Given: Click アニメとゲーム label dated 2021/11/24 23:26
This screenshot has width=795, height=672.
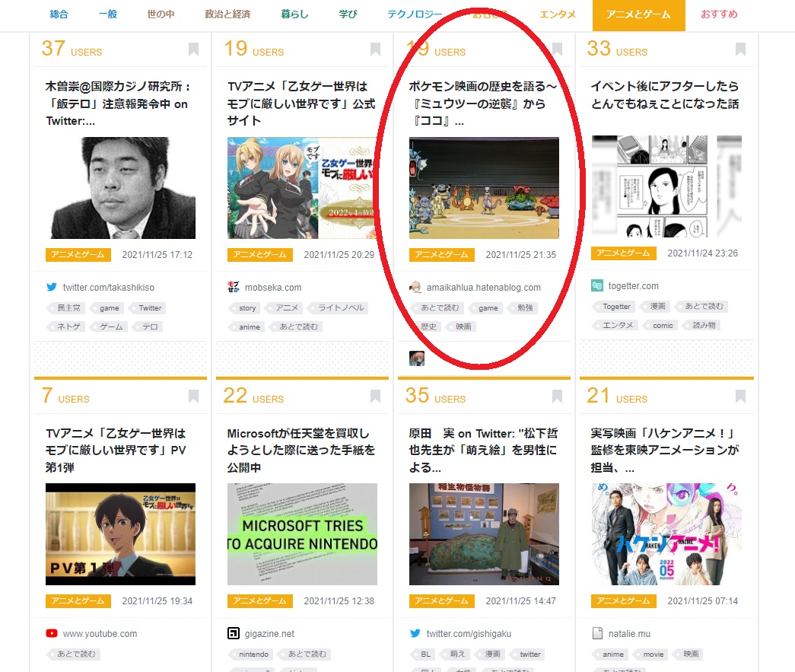Looking at the screenshot, I should point(624,253).
